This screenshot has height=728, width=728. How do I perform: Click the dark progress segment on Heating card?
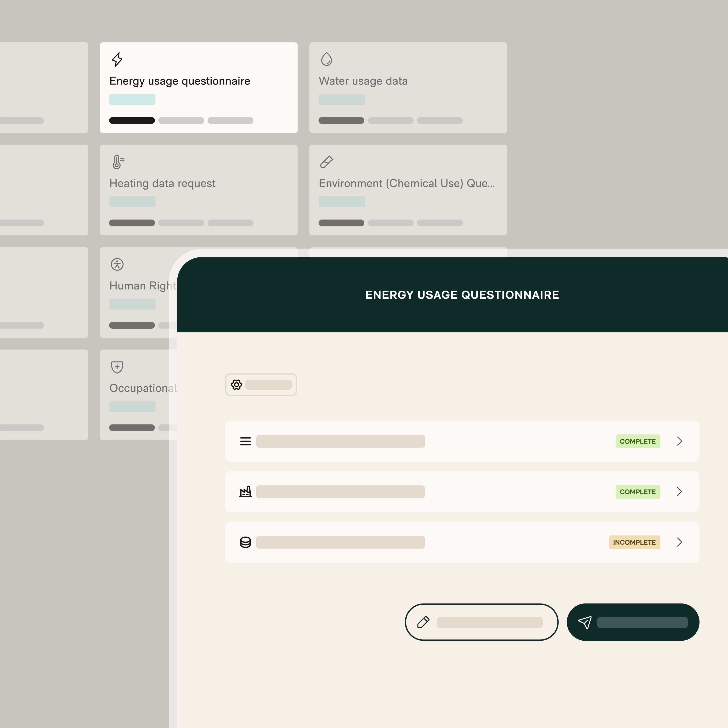click(132, 223)
